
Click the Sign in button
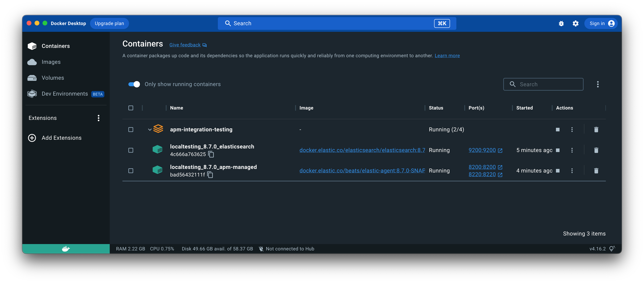point(601,23)
